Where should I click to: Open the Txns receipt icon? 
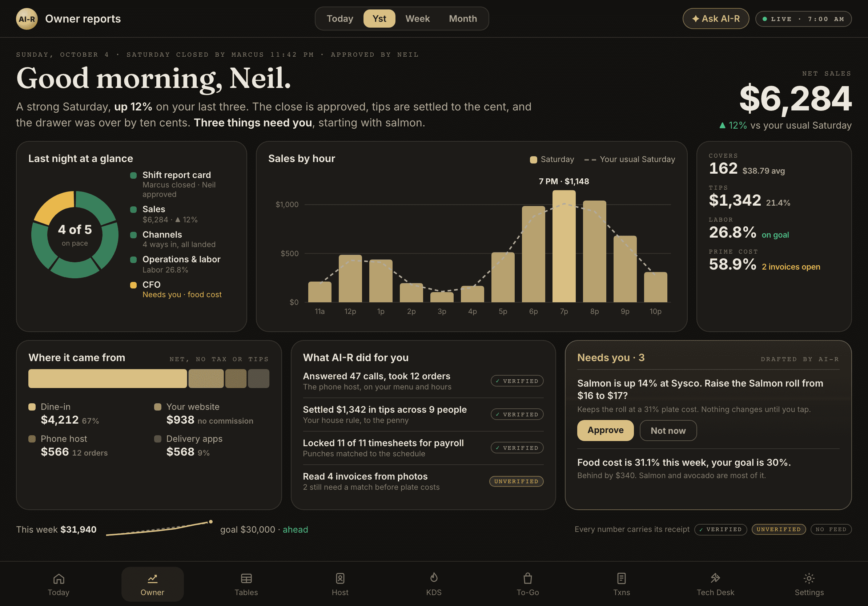click(x=622, y=578)
